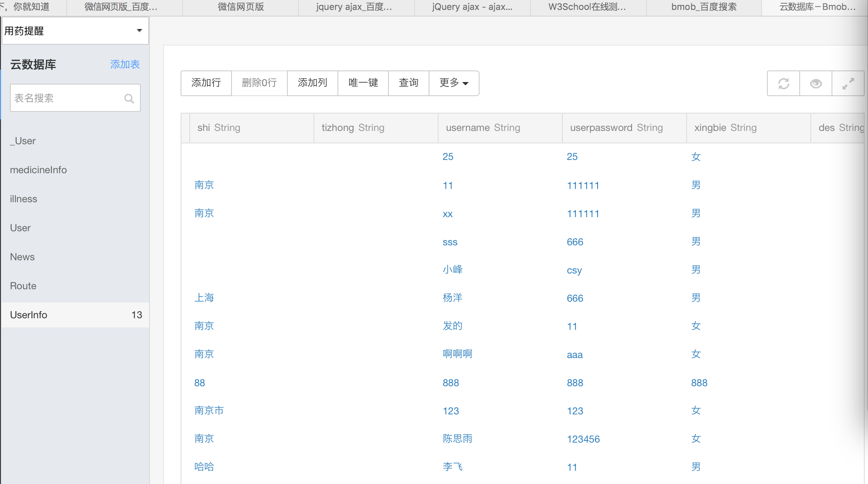Viewport: 868px width, 484px height.
Task: Click the 添加表 link
Action: click(x=125, y=64)
